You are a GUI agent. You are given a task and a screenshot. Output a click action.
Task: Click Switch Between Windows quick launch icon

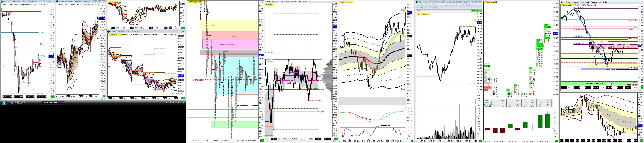click(x=18, y=103)
